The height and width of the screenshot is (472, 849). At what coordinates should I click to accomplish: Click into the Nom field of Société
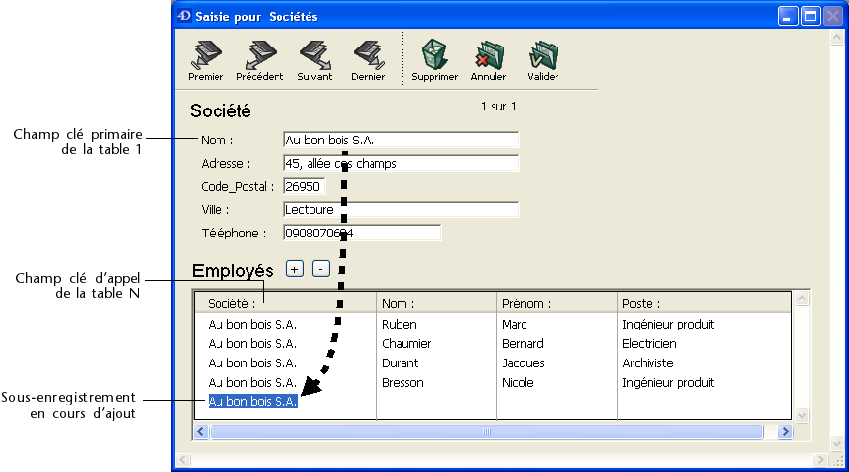click(x=401, y=140)
